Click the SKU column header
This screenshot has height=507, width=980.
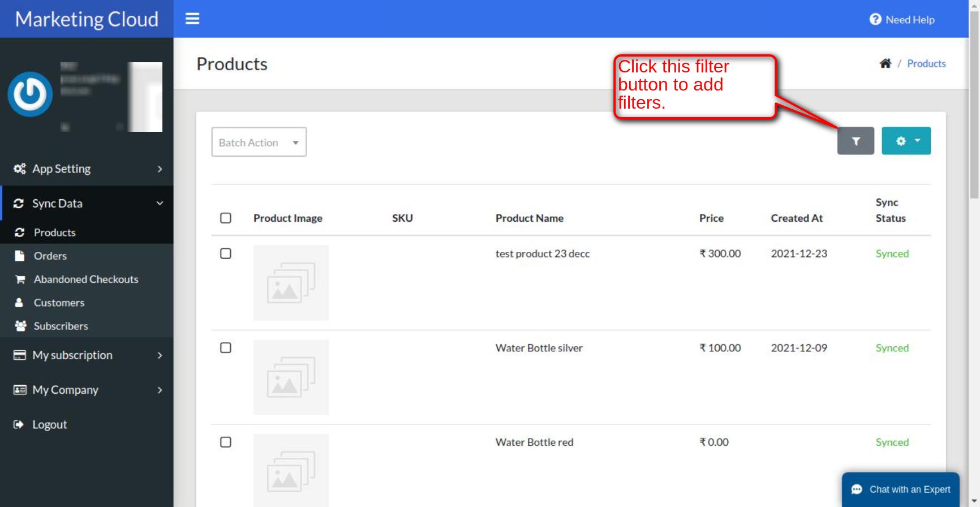pos(402,218)
